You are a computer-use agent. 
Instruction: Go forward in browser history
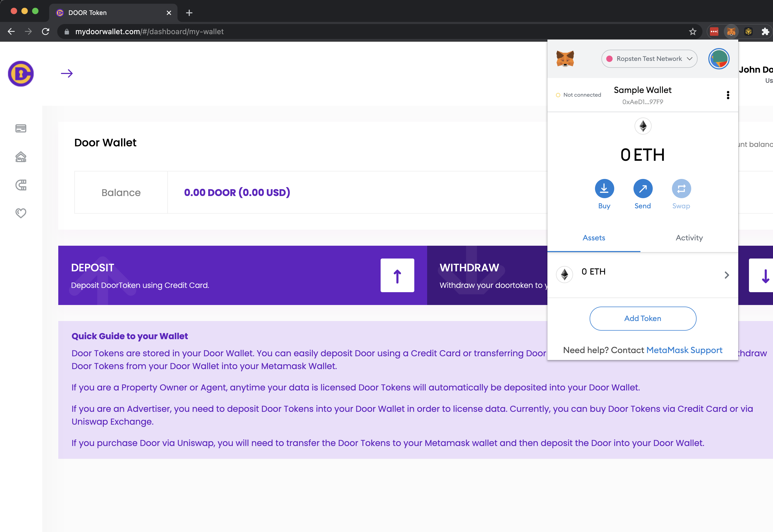pyautogui.click(x=28, y=32)
